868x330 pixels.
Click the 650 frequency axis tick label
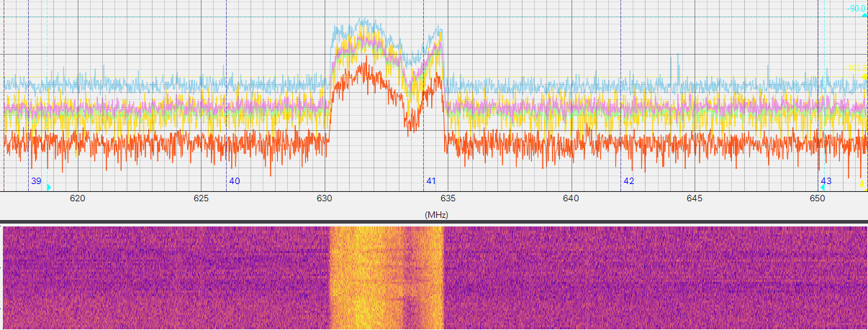(818, 198)
